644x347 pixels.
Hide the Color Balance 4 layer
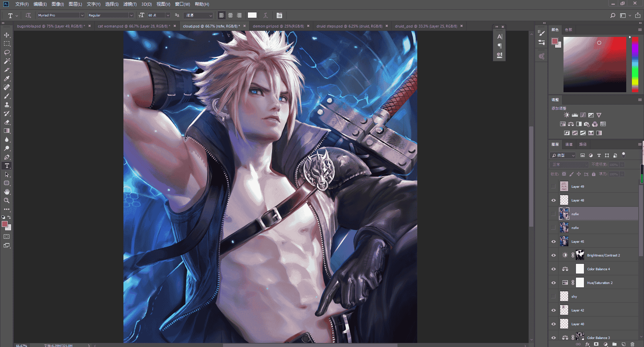tap(553, 269)
